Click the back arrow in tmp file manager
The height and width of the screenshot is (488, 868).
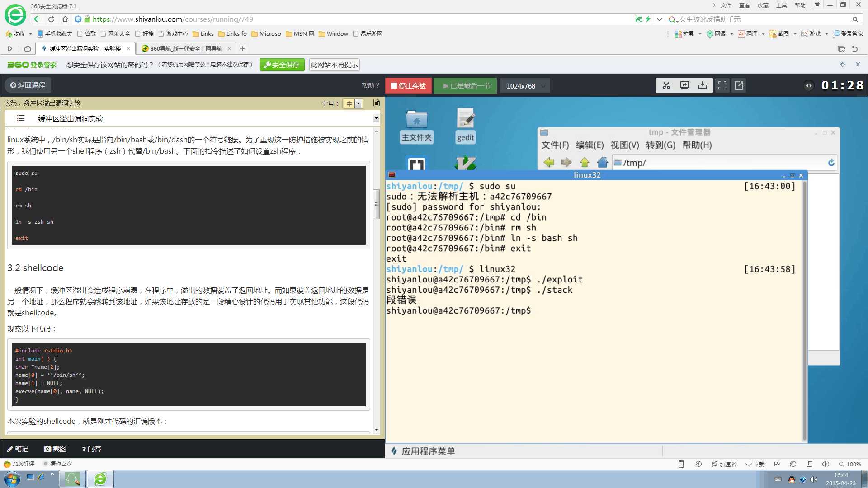point(549,163)
